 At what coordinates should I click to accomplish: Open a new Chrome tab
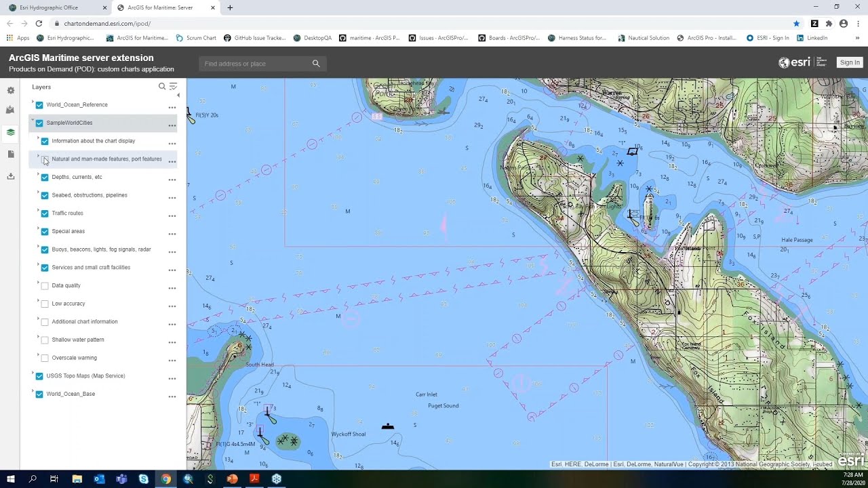pyautogui.click(x=230, y=7)
